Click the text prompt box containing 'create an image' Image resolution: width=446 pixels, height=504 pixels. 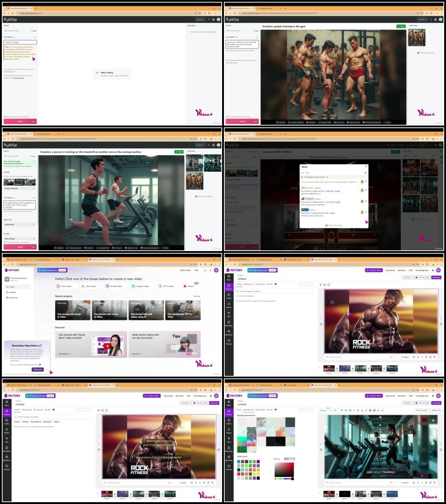[20, 42]
